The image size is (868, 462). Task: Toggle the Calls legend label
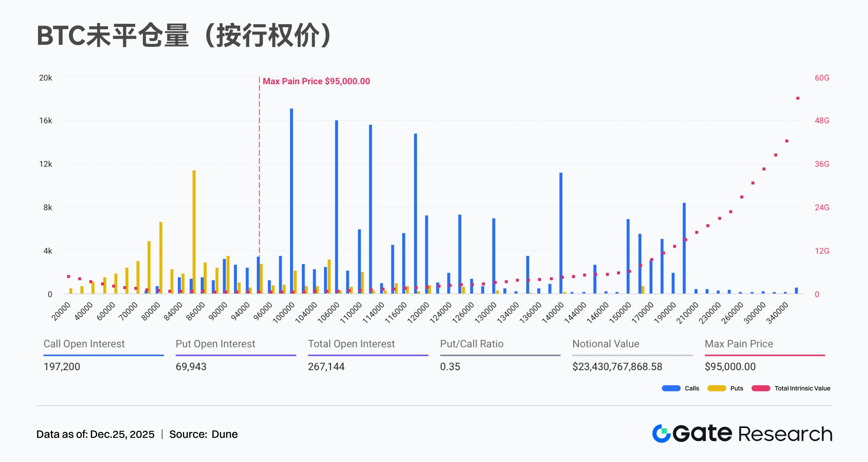point(692,388)
